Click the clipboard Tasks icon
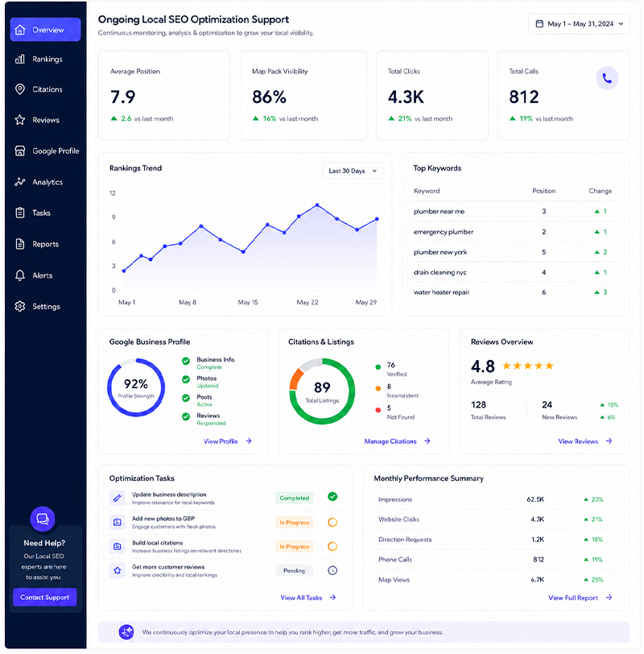This screenshot has width=644, height=654. (x=19, y=213)
